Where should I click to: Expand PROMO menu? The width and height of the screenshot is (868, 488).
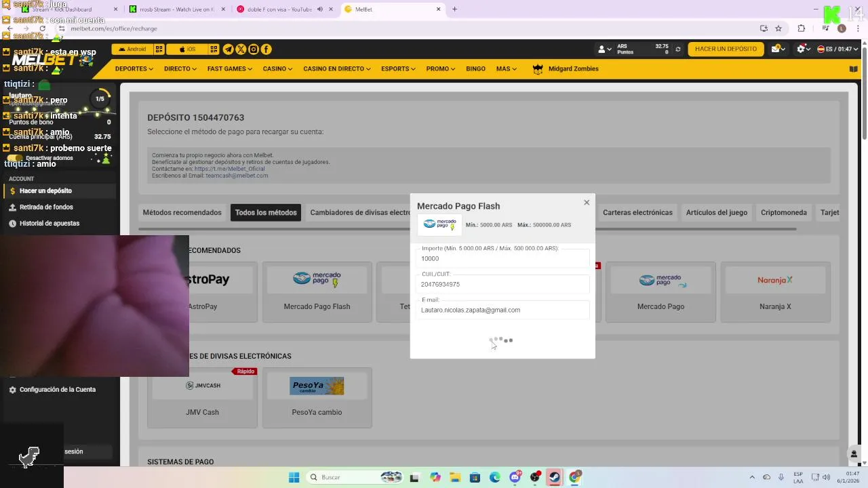pyautogui.click(x=441, y=69)
